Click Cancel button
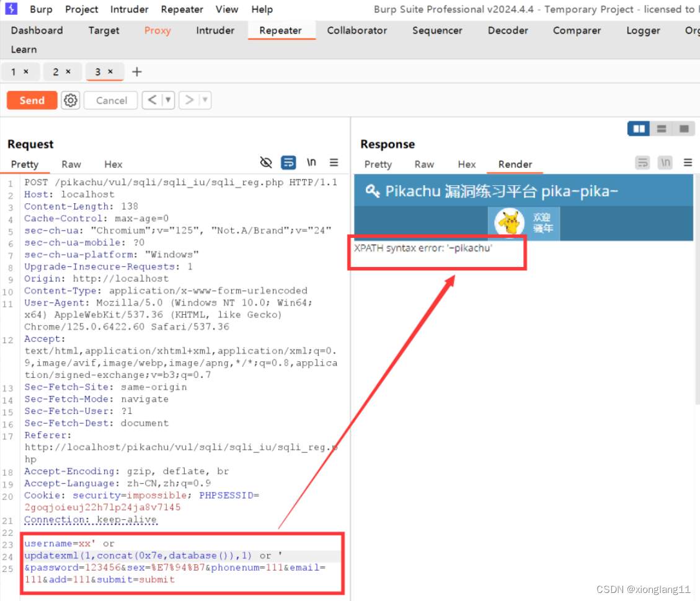 (111, 100)
